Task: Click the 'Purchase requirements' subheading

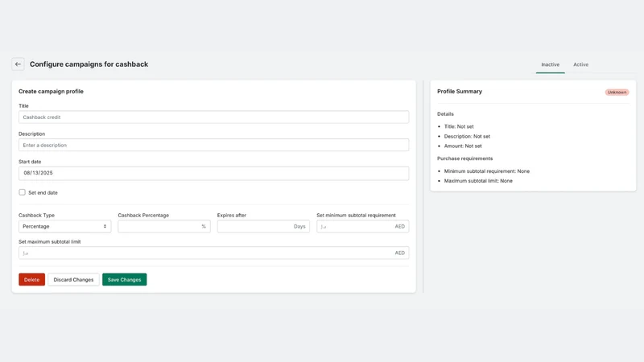Action: 465,158
